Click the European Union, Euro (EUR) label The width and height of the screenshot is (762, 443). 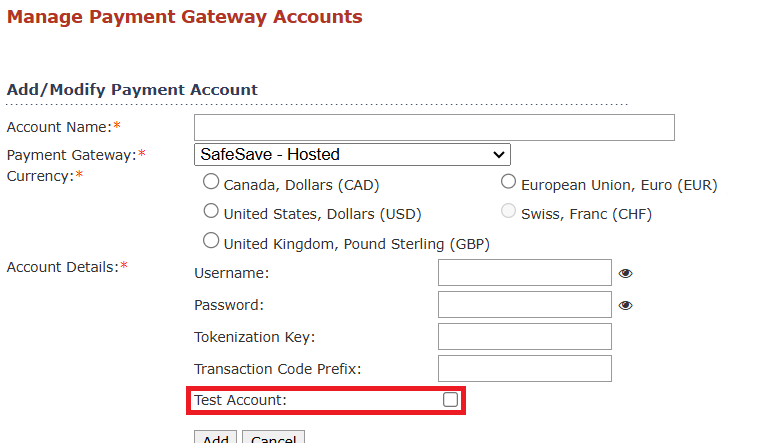point(619,185)
